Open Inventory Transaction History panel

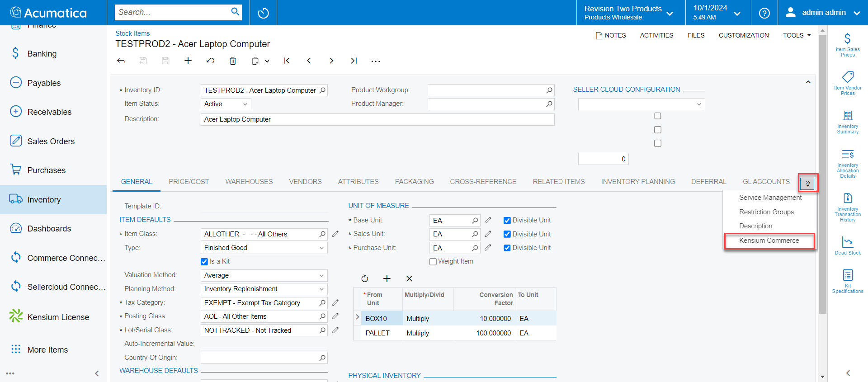[x=848, y=208]
